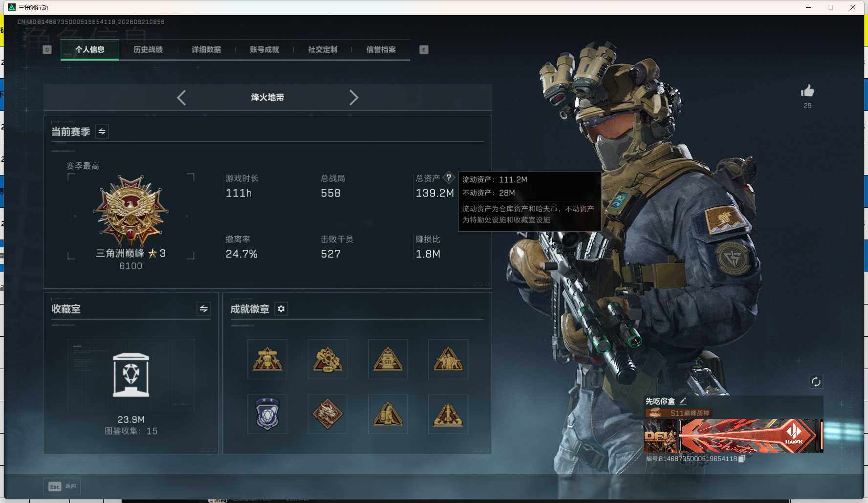Select the 个人信息 tab
Screen dimensions: 868x503
90,49
